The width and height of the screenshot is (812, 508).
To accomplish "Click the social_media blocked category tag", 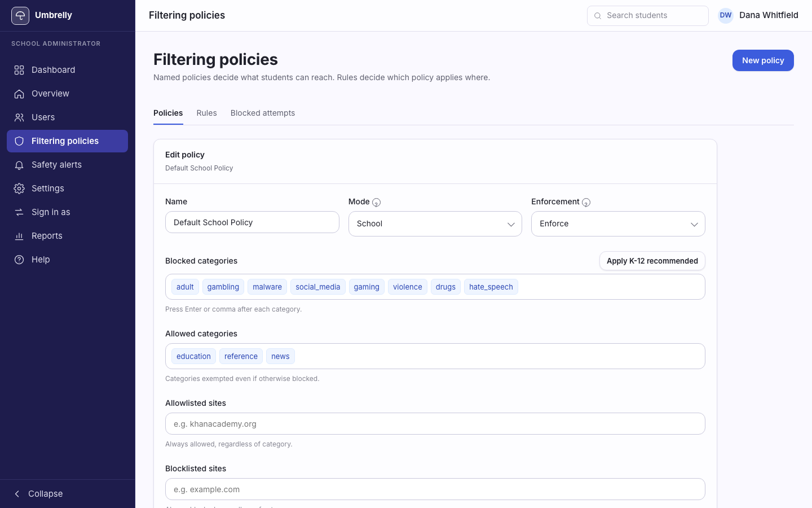I will tap(318, 287).
